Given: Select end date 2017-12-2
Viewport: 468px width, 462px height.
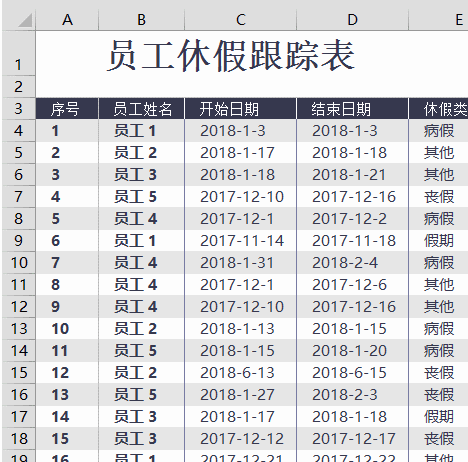Looking at the screenshot, I should click(352, 219).
